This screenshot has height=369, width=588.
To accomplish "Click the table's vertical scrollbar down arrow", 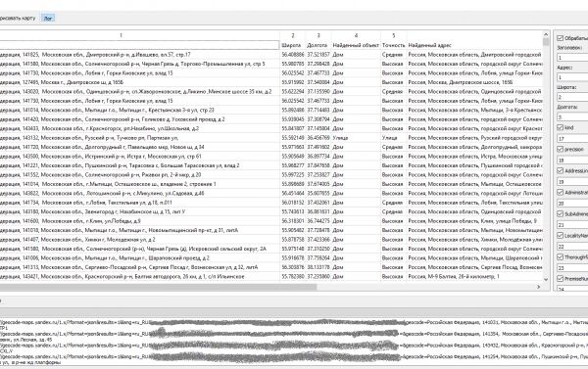I will click(546, 279).
